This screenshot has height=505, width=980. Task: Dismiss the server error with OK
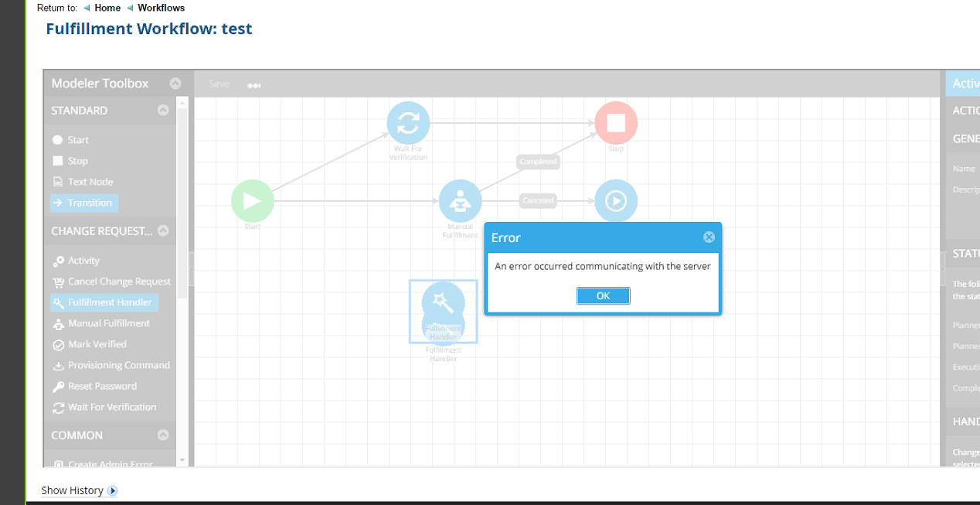point(603,295)
